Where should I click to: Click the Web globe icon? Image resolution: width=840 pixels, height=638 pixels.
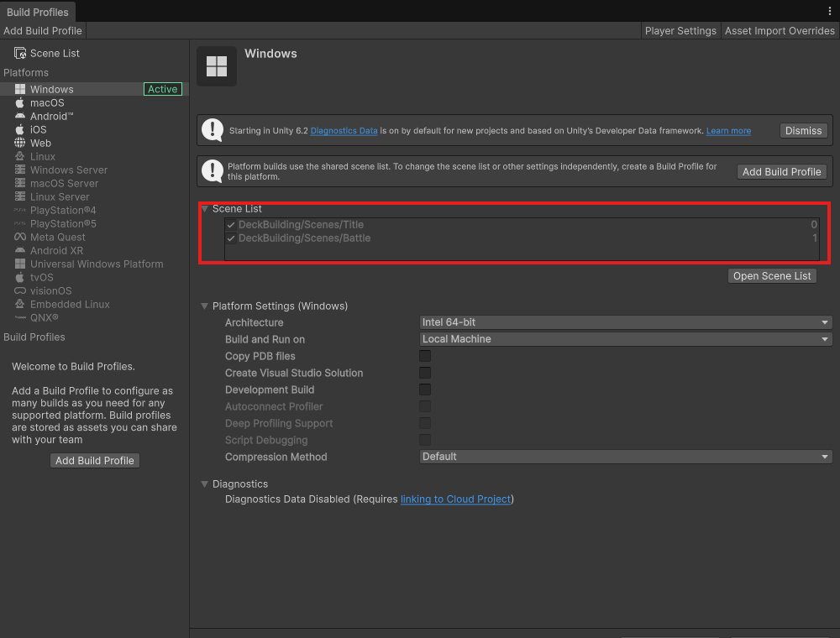(20, 143)
